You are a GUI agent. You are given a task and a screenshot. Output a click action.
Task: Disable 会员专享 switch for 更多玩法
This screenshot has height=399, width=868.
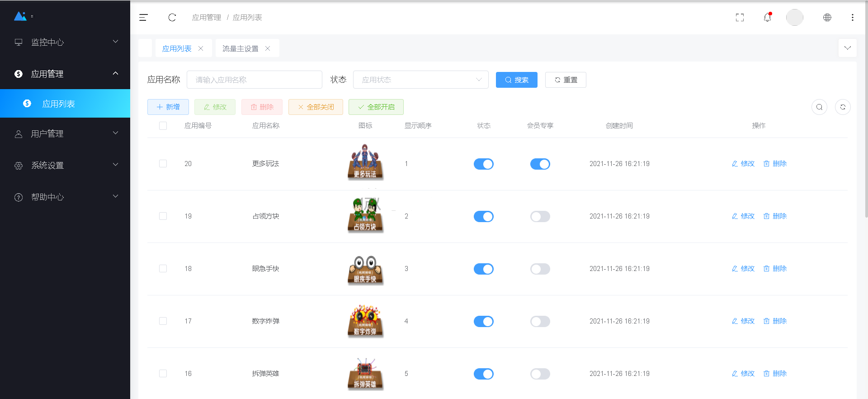(540, 164)
